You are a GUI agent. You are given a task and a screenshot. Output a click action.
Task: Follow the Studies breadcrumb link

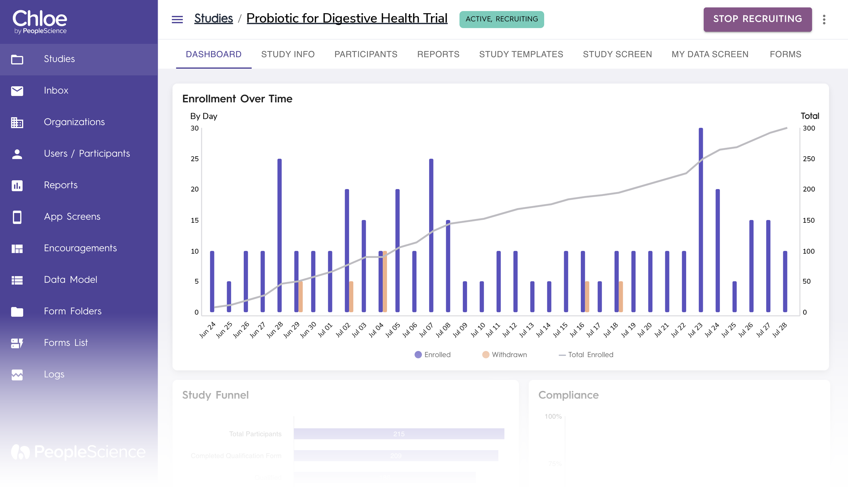(213, 18)
